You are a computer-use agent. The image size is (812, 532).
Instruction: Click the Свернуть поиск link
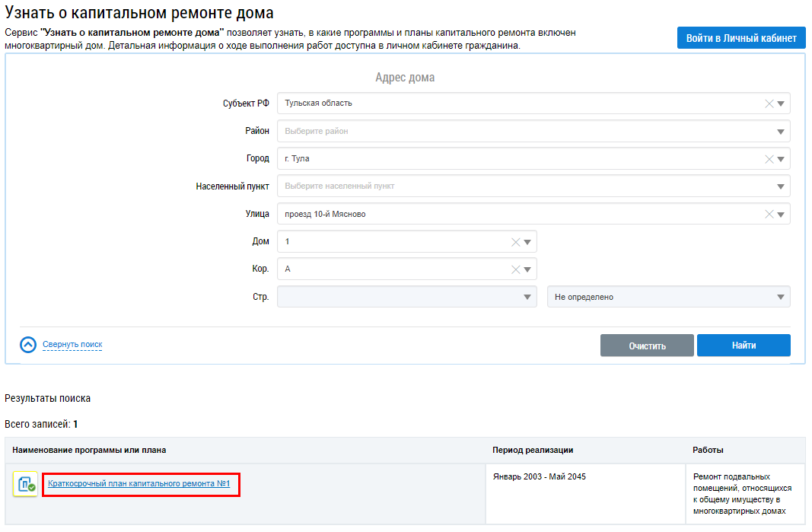pyautogui.click(x=72, y=345)
